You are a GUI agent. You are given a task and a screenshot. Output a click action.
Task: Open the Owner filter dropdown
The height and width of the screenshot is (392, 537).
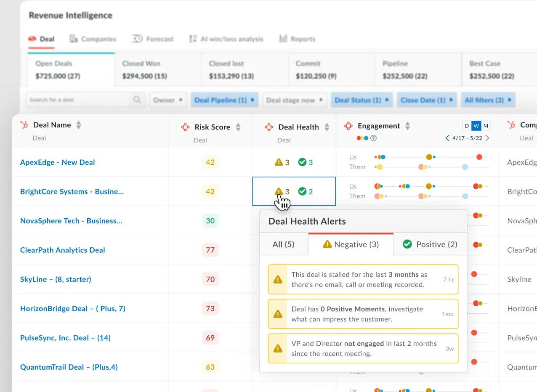click(168, 100)
